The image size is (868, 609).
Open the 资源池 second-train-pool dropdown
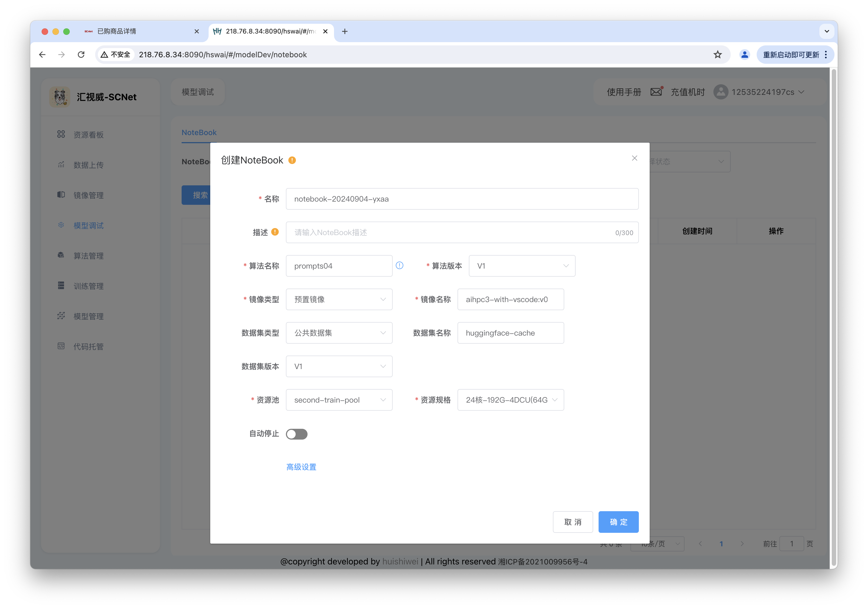click(x=339, y=400)
